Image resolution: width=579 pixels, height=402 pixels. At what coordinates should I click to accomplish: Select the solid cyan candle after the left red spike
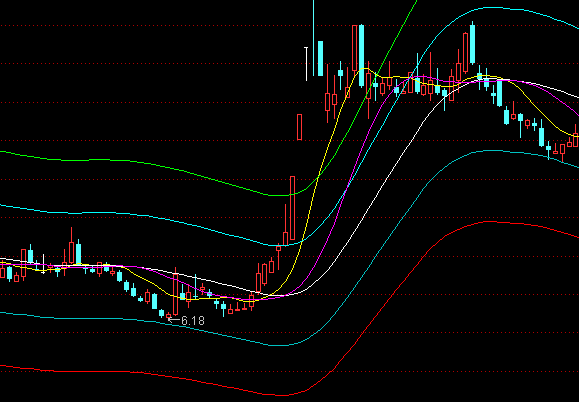click(78, 252)
